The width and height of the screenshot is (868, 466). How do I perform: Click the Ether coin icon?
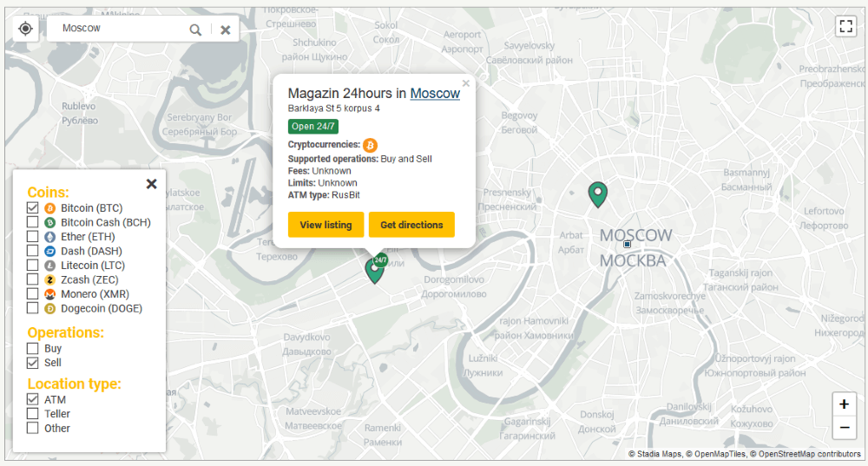49,237
